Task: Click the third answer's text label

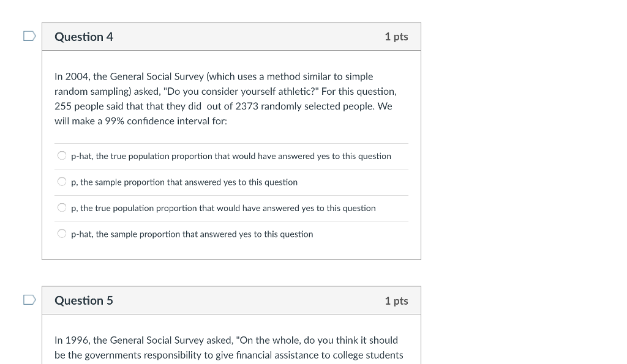Action: pyautogui.click(x=223, y=208)
